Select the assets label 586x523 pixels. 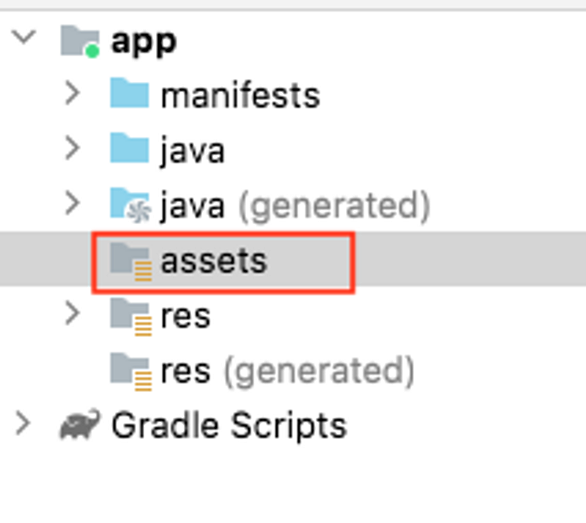tap(214, 261)
